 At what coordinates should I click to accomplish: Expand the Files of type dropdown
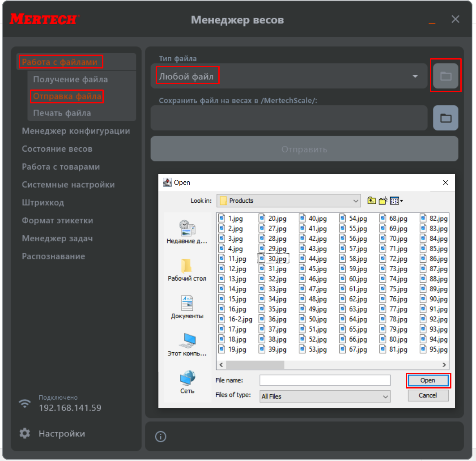click(386, 397)
